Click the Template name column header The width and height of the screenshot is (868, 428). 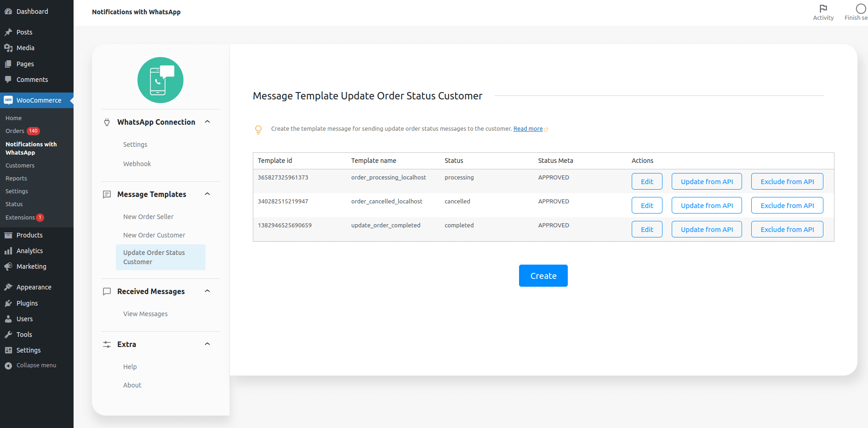[x=374, y=161]
